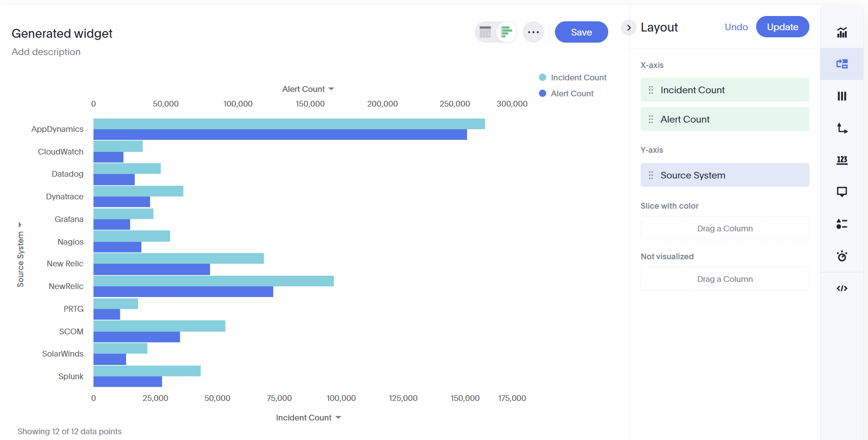Click Showing 12 of 12 data points

pyautogui.click(x=69, y=432)
